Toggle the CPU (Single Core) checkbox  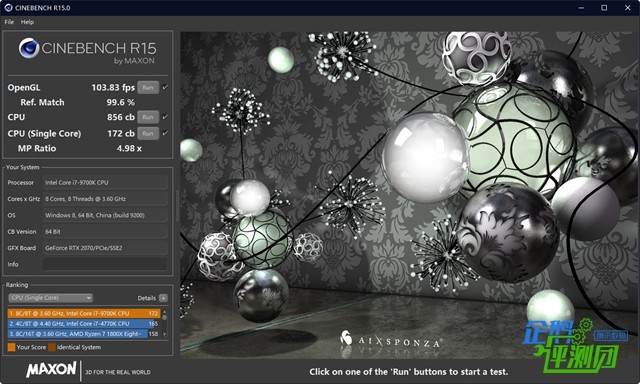[165, 133]
